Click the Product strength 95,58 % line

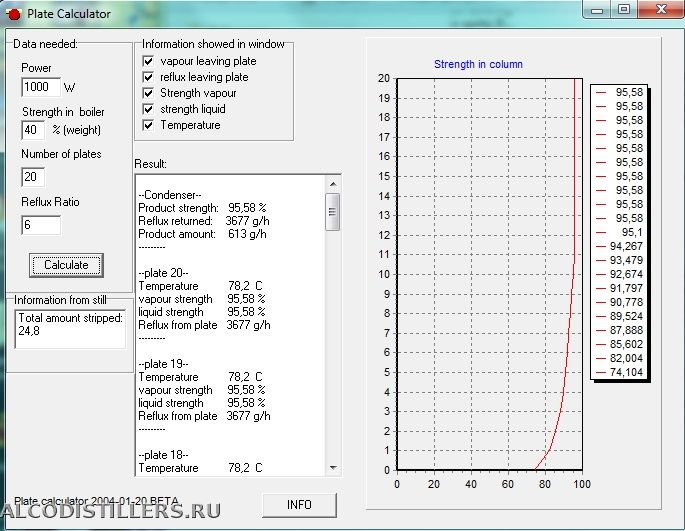click(x=202, y=208)
